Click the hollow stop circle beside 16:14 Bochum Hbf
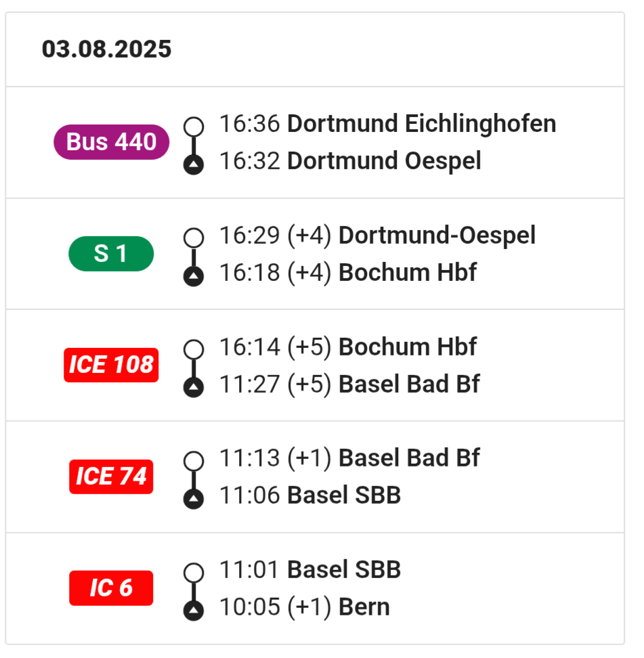The height and width of the screenshot is (658, 644). click(x=194, y=349)
